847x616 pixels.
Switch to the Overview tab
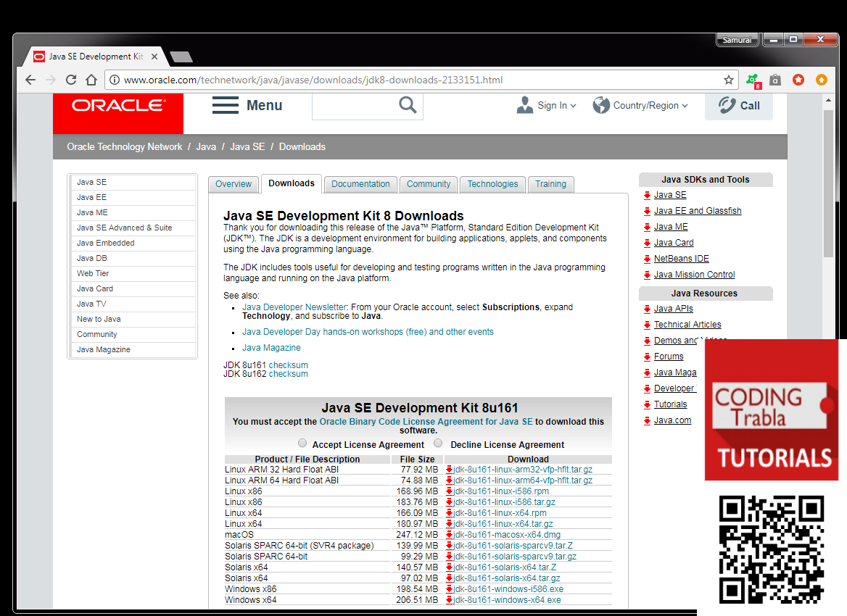[x=234, y=184]
